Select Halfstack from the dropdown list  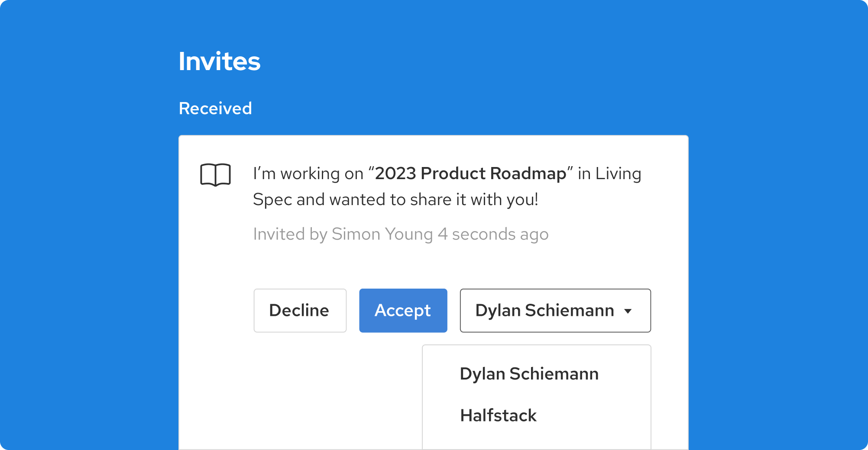point(498,415)
